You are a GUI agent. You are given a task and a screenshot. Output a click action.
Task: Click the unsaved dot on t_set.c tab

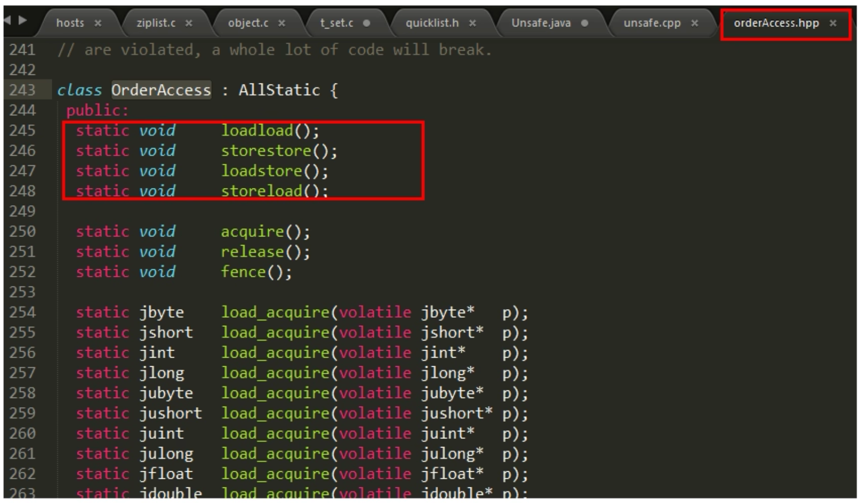(366, 23)
